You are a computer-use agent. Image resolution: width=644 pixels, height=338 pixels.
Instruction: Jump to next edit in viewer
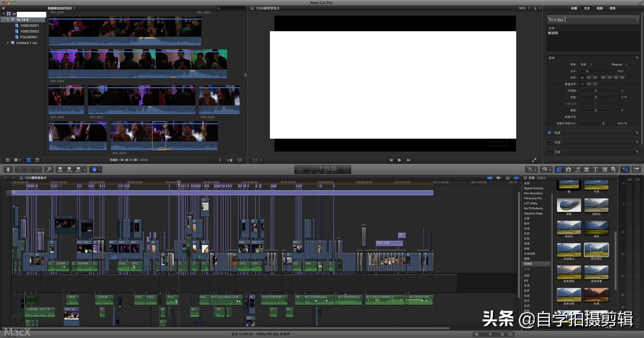tap(409, 160)
